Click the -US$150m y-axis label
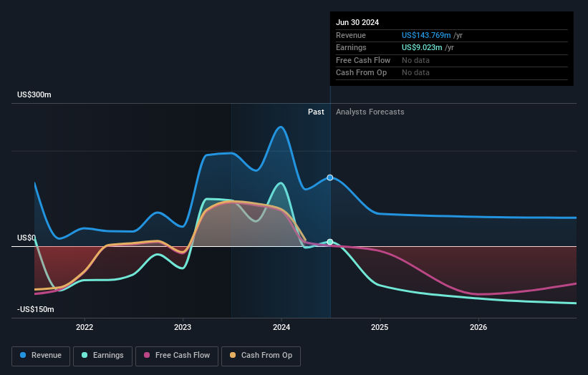588x375 pixels. coord(36,309)
